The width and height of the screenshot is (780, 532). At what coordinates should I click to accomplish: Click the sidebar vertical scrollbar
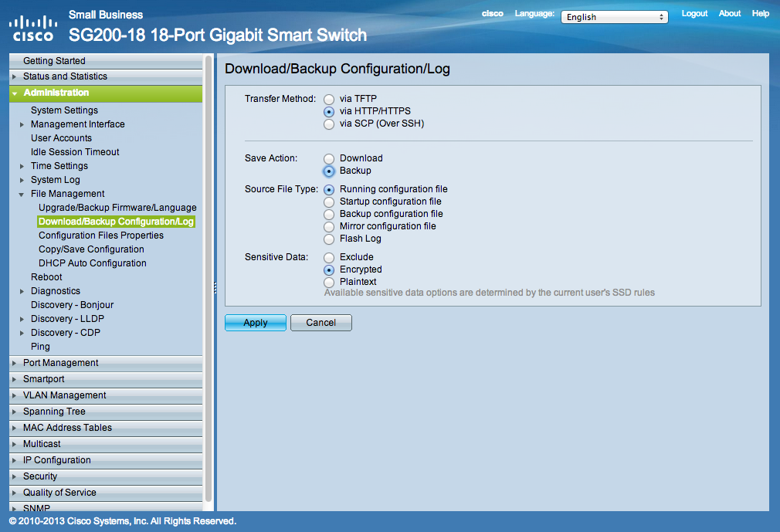209,279
